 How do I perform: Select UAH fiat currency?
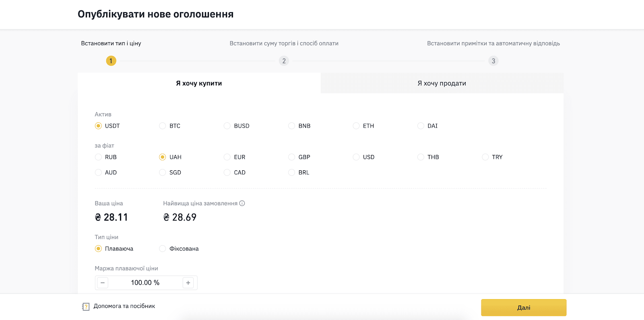click(163, 157)
